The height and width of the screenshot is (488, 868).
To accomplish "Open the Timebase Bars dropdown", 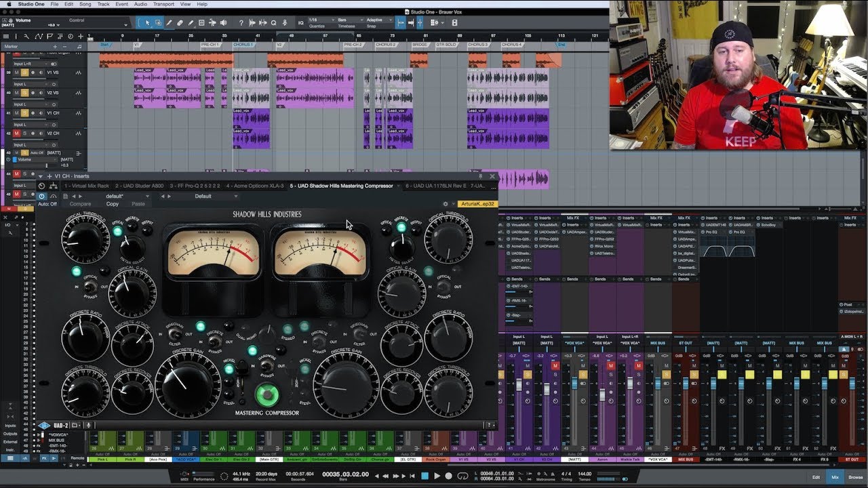I will click(x=351, y=20).
